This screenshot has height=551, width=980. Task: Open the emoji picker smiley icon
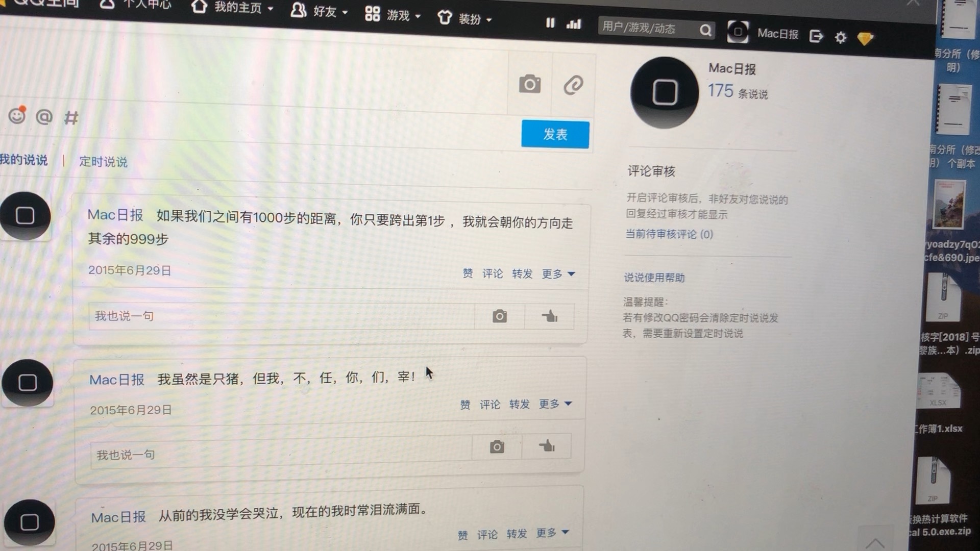point(17,115)
